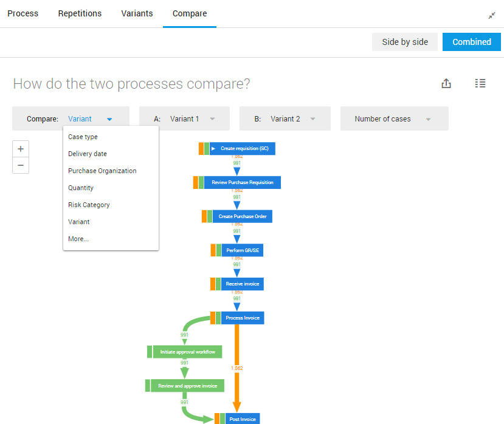The image size is (504, 424).
Task: Select Variant in the dropdown list
Action: 111,222
